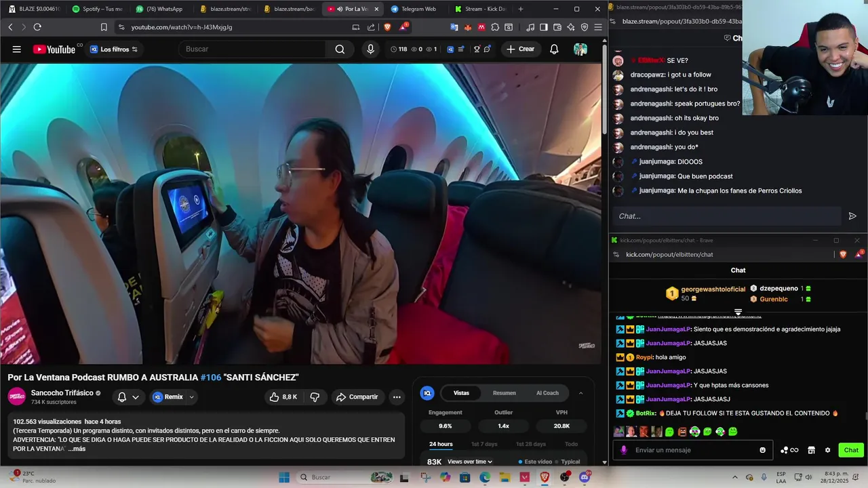This screenshot has height=488, width=868.
Task: Click the Kick Enviar un mensaje input
Action: click(692, 450)
